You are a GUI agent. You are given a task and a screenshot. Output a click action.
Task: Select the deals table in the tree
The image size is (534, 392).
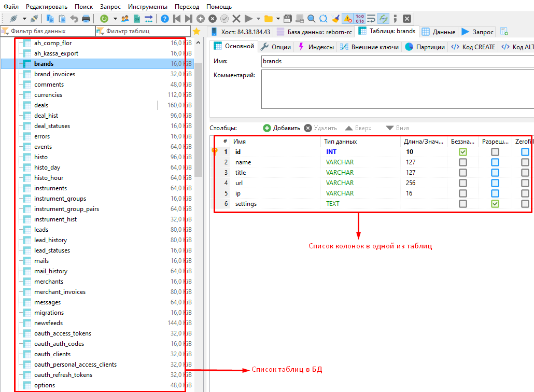(41, 105)
